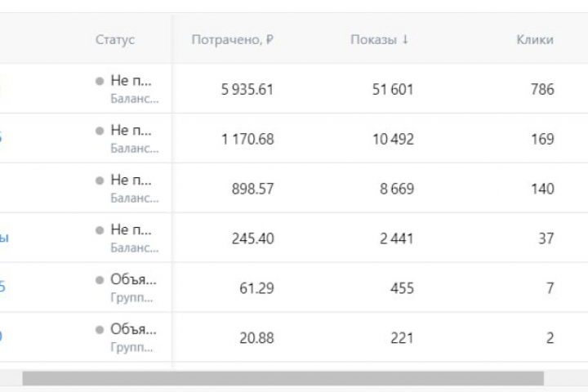This screenshot has height=392, width=588.
Task: Sort the table by the Статус column header
Action: click(x=115, y=39)
